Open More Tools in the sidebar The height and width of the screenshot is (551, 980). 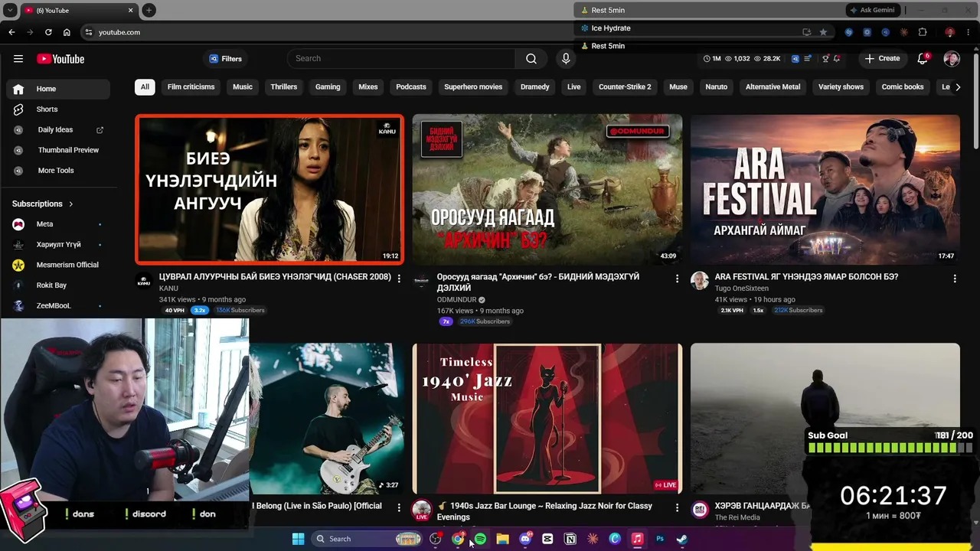click(58, 171)
